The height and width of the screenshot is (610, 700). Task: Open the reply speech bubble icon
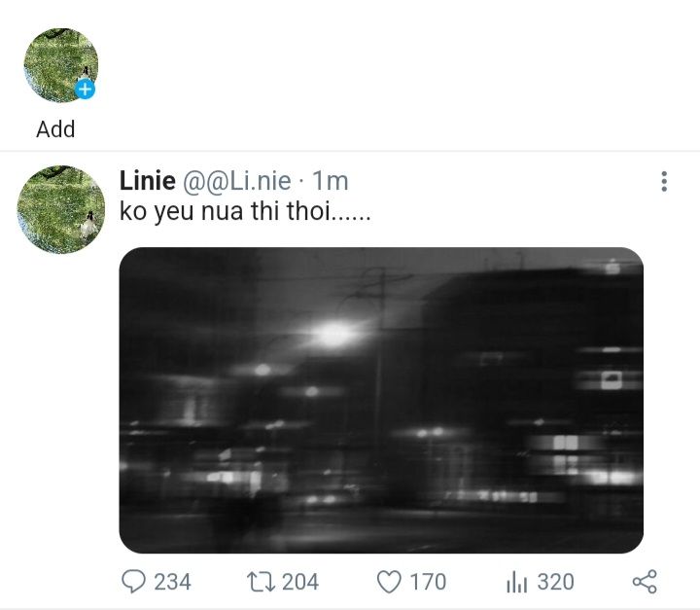[x=133, y=582]
